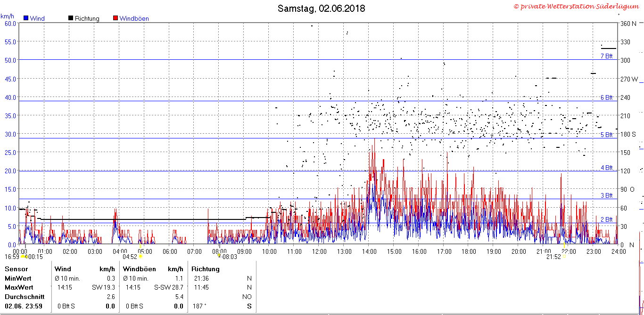Click the 180 S direction axis label
This screenshot has width=644, height=315.
pyautogui.click(x=628, y=134)
